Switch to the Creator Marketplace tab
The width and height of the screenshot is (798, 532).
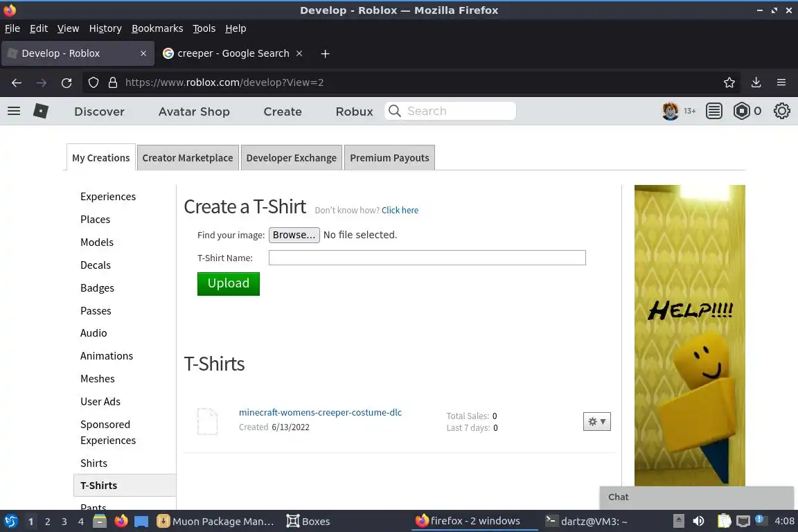tap(188, 158)
